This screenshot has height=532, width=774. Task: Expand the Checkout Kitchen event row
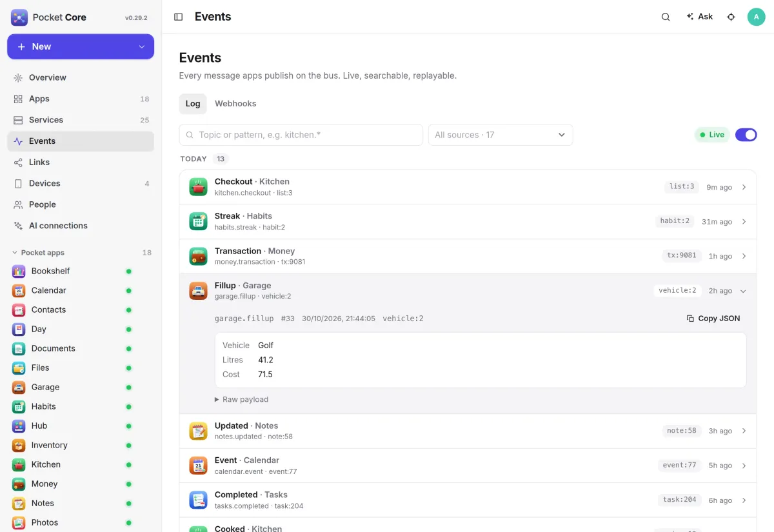[x=468, y=187]
